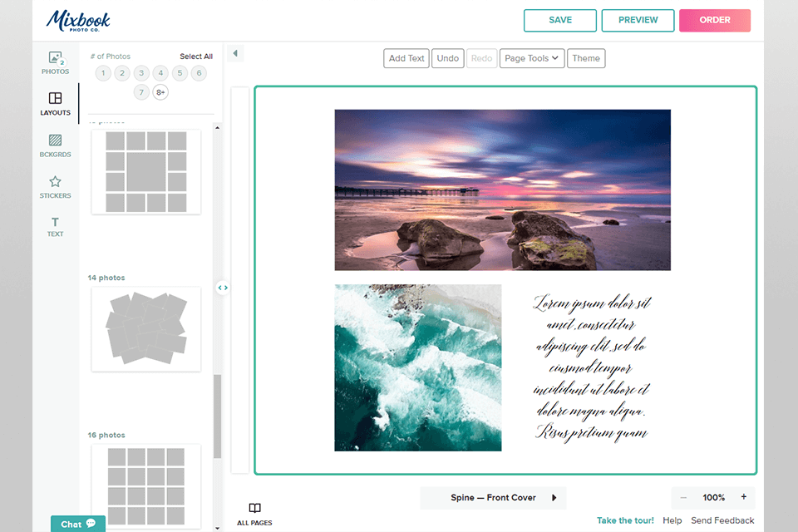
Task: Filter layouts by 8+ photos
Action: 160,92
